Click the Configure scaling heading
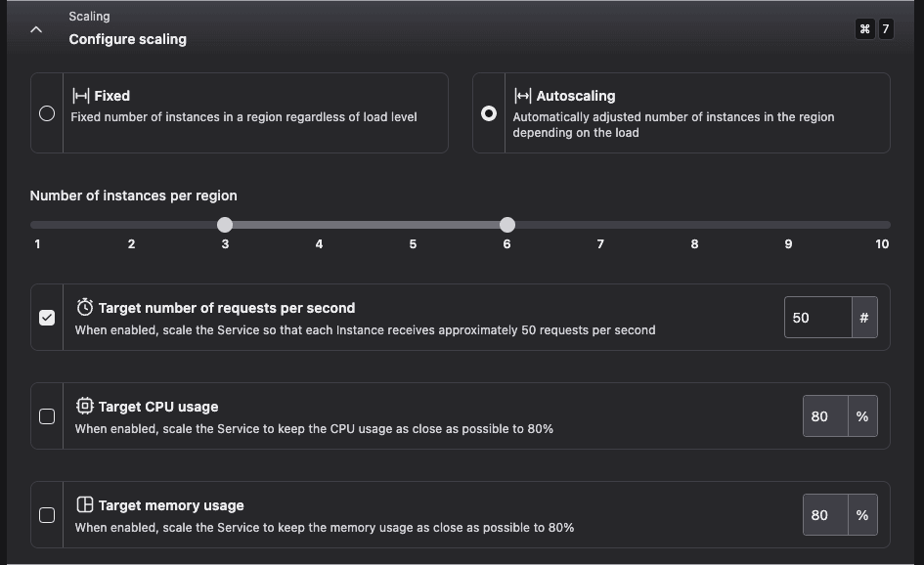The image size is (924, 565). pyautogui.click(x=127, y=39)
